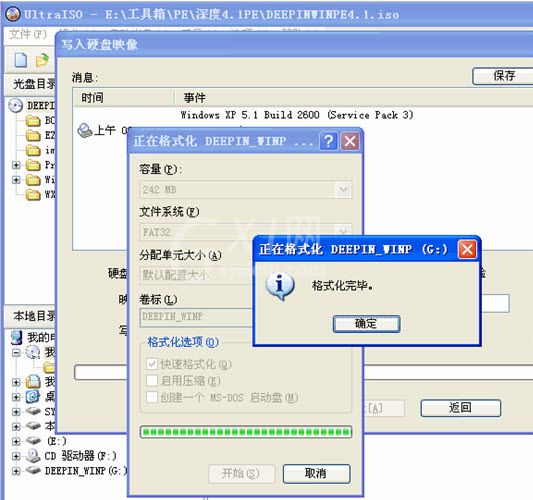The image size is (533, 500).
Task: Expand the SY drive node
Action: (16, 412)
